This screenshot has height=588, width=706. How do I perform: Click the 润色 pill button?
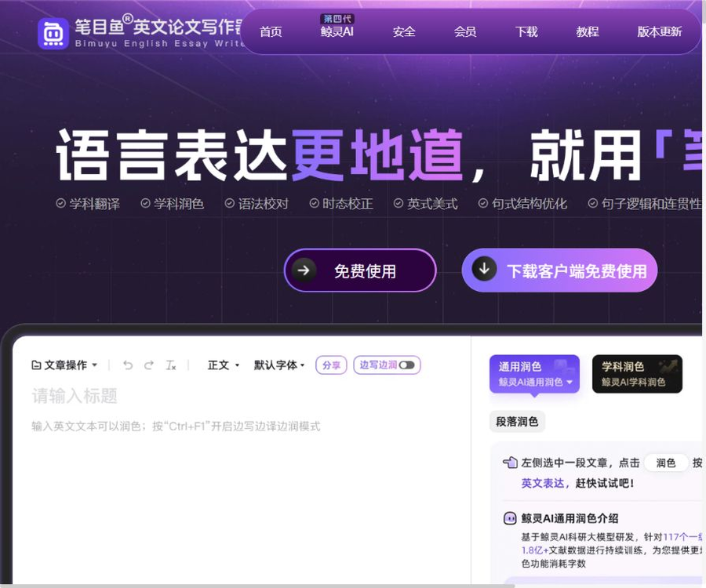click(666, 463)
